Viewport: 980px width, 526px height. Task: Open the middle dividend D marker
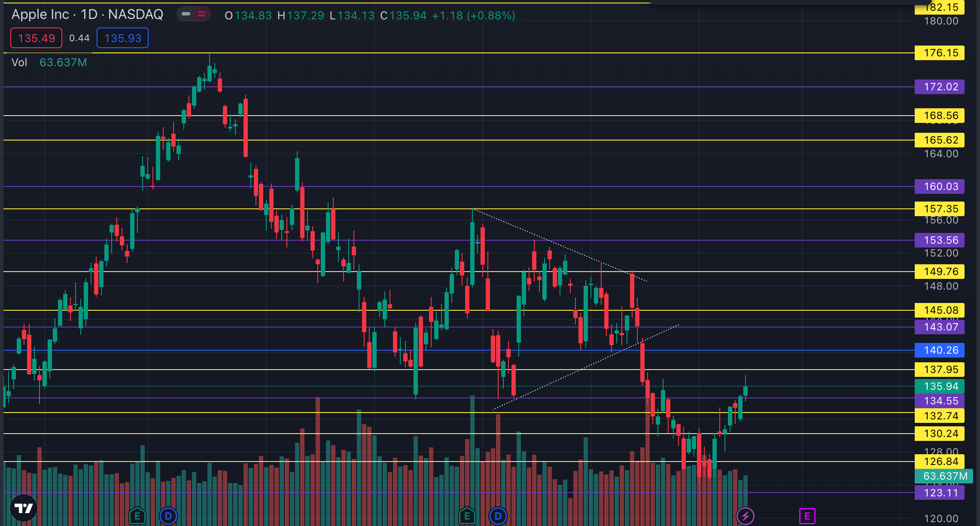498,516
